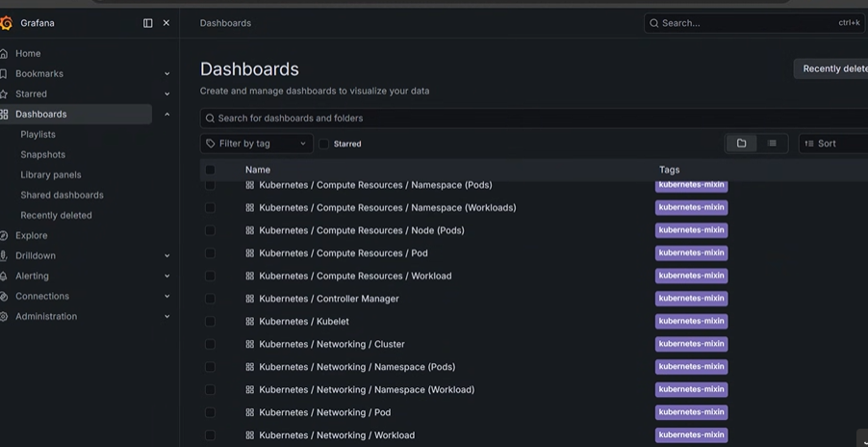Image resolution: width=868 pixels, height=447 pixels.
Task: Collapse the Dashboards section chevron
Action: tap(167, 114)
